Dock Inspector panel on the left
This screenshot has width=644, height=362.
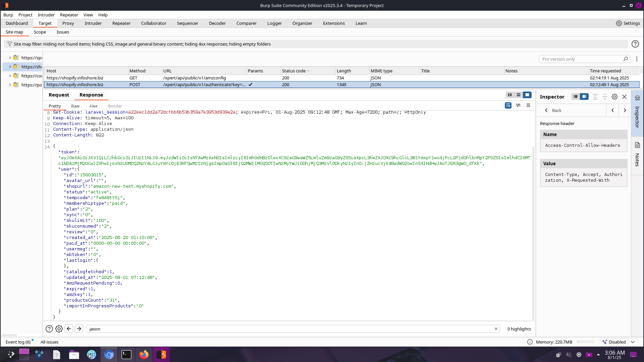576,97
